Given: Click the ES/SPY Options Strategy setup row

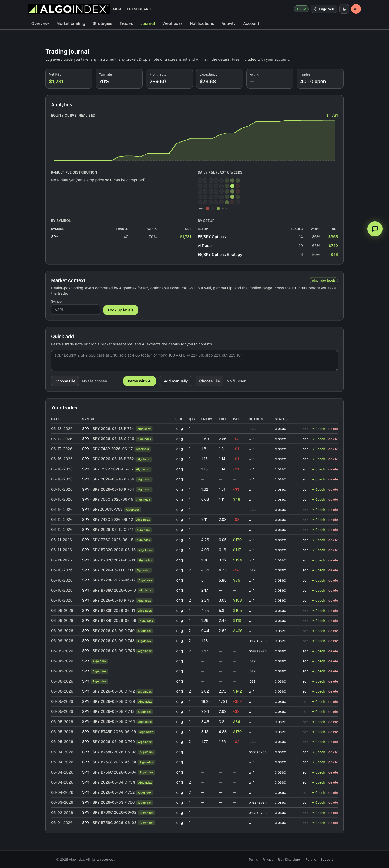Looking at the screenshot, I should pyautogui.click(x=267, y=255).
